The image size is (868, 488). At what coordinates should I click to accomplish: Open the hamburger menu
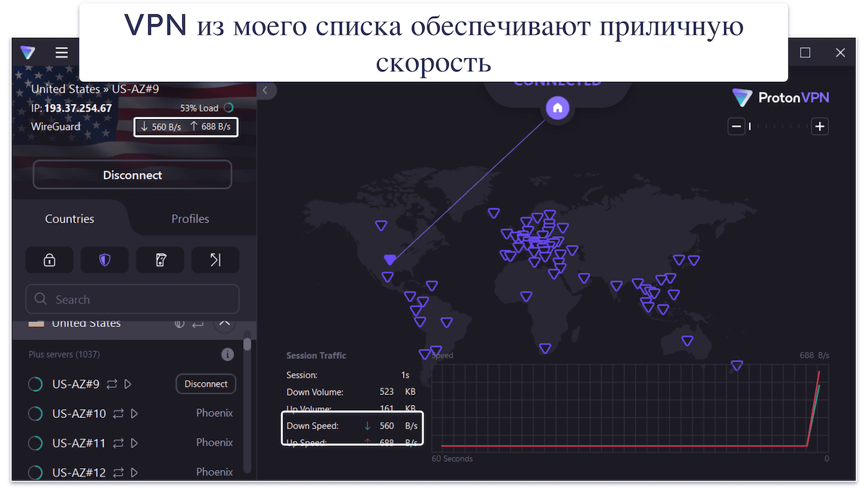(x=61, y=53)
